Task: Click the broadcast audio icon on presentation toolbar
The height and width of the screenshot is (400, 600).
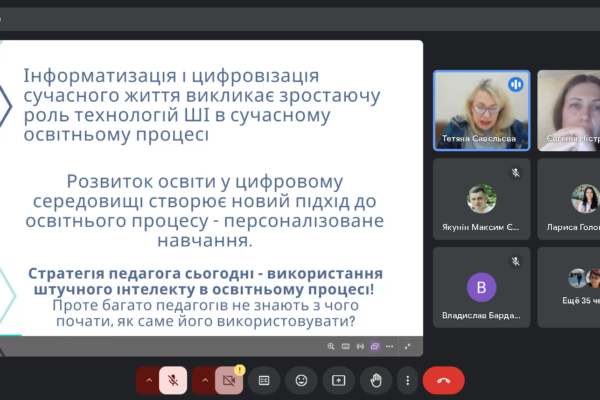Action: 360,346
